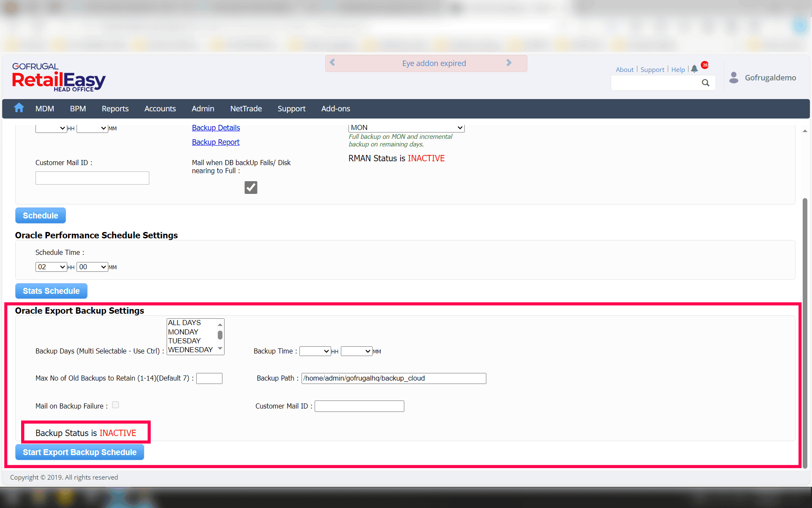Enable Mail on Backup Failure checkbox
Image resolution: width=812 pixels, height=508 pixels.
(x=115, y=405)
